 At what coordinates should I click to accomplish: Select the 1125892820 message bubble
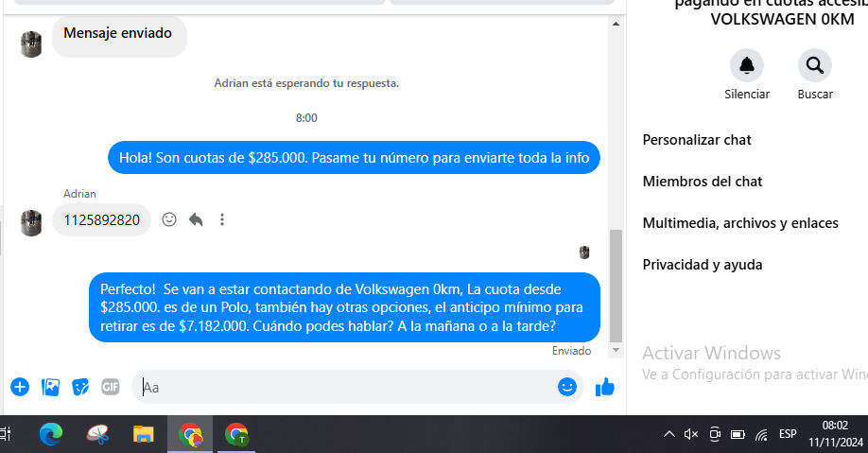click(x=102, y=220)
